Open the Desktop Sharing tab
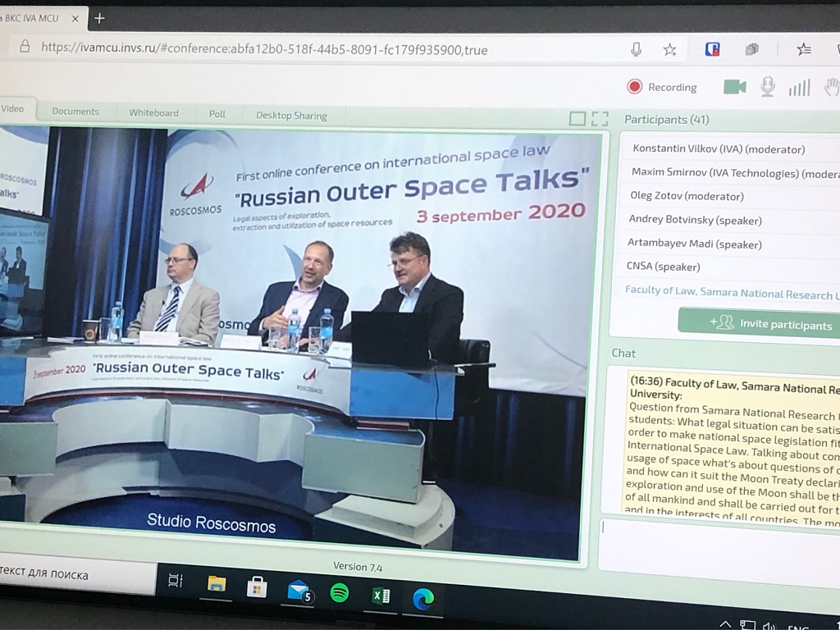 [x=291, y=116]
